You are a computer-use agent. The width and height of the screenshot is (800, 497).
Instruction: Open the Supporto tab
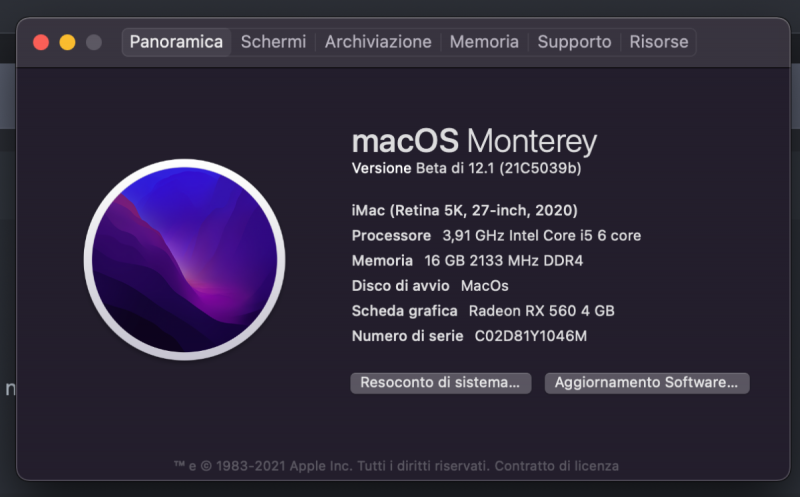574,42
